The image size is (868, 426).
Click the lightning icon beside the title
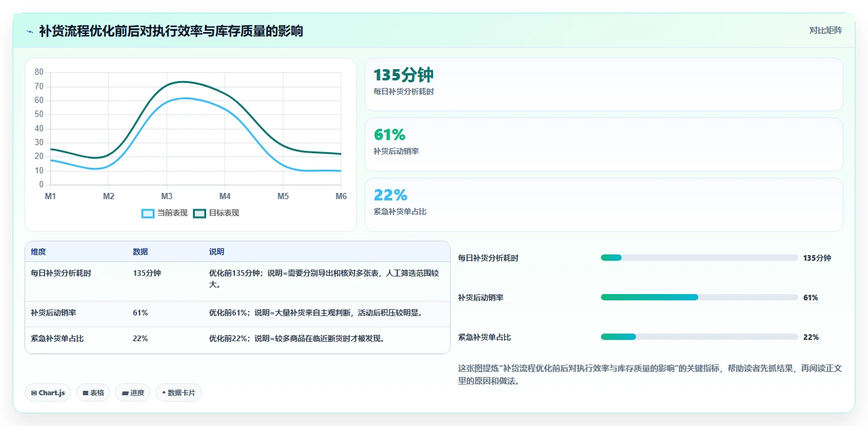[x=30, y=31]
